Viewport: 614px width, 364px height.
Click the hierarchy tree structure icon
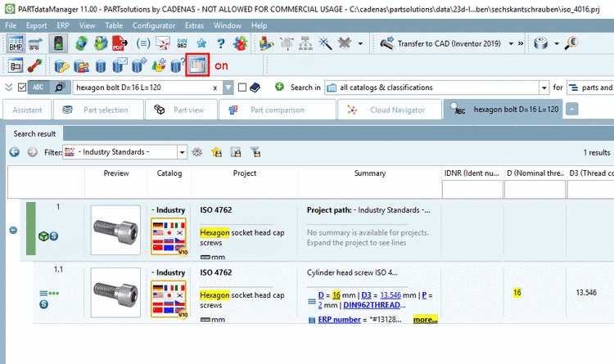tap(306, 43)
